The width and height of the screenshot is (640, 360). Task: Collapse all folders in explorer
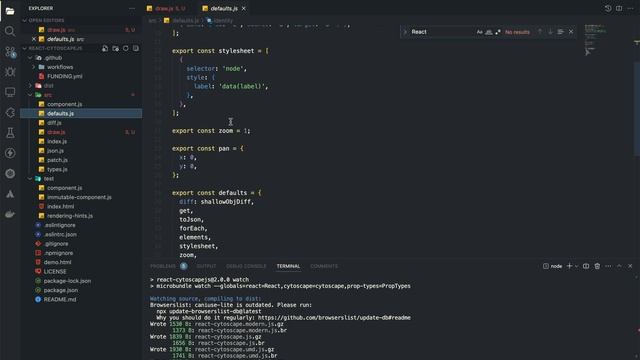pyautogui.click(x=136, y=48)
